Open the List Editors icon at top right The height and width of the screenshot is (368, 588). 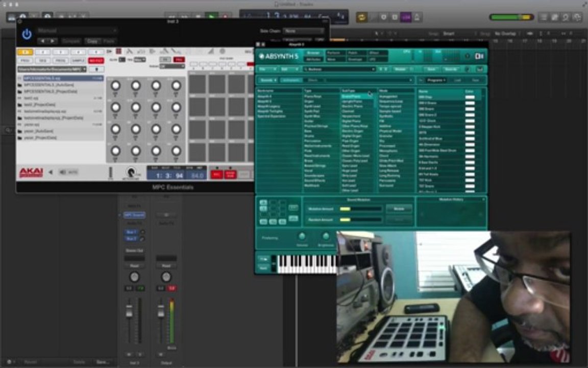click(x=543, y=17)
